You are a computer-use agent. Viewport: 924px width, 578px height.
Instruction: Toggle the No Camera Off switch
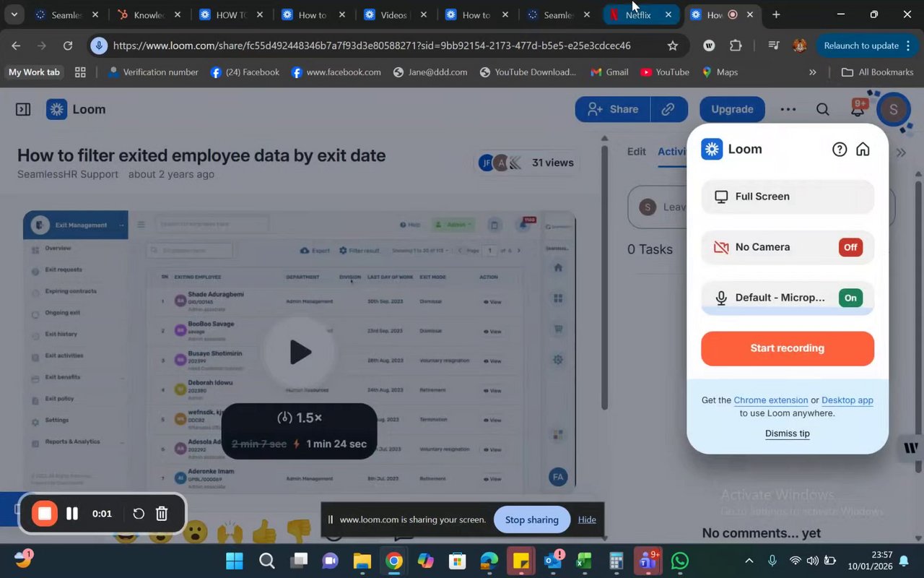coord(850,247)
